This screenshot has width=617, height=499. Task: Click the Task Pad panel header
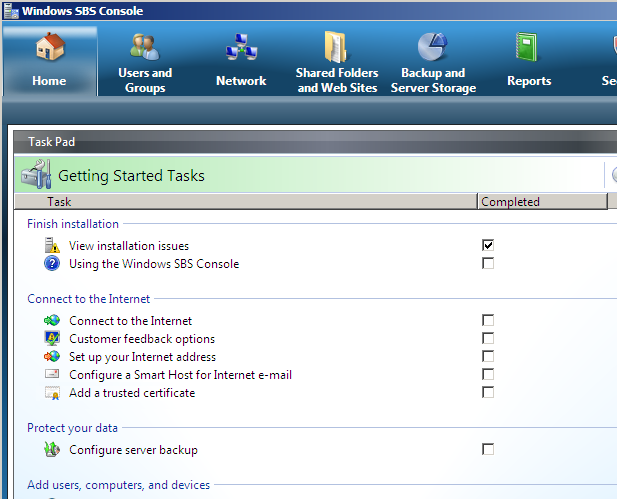pyautogui.click(x=315, y=142)
